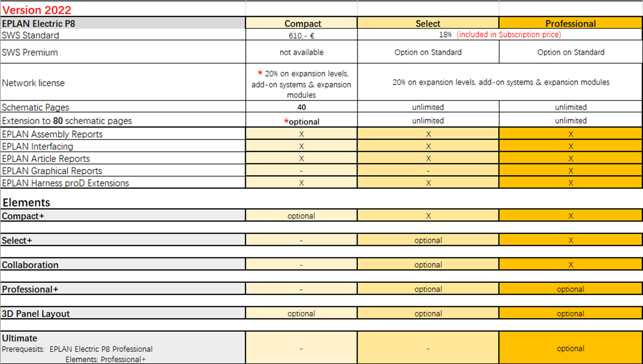Click Select-column dash in the Ultimate row

tap(428, 349)
